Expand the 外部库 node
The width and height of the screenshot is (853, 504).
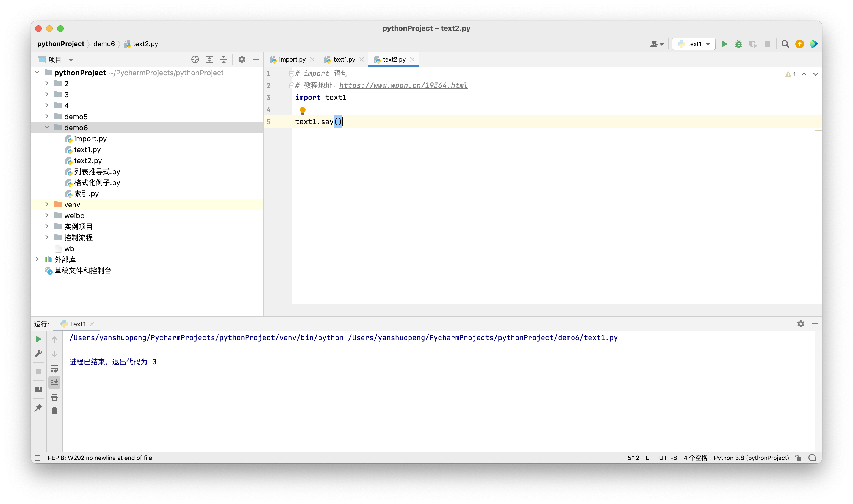pyautogui.click(x=37, y=259)
